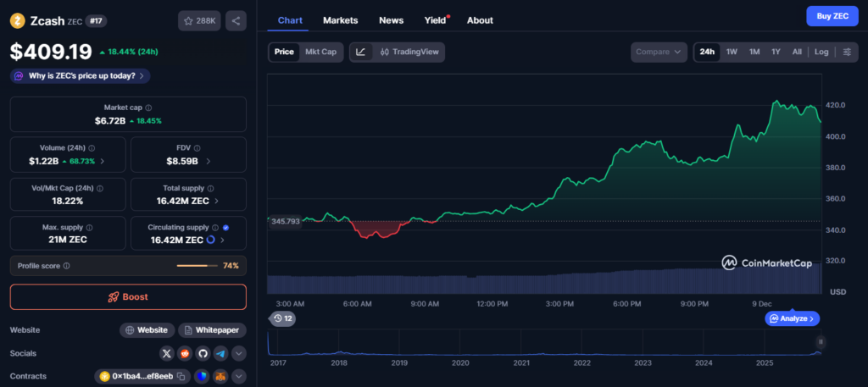Open the Compare dropdown

click(x=659, y=53)
